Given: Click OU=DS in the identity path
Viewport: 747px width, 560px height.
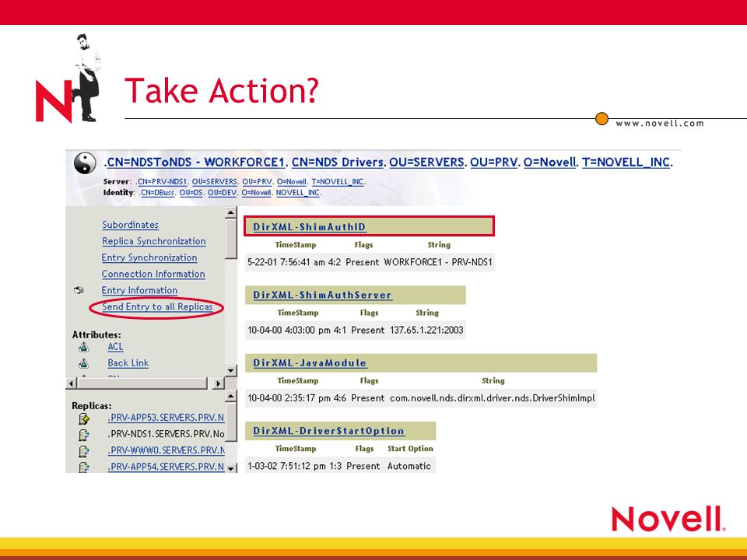Looking at the screenshot, I should [191, 193].
